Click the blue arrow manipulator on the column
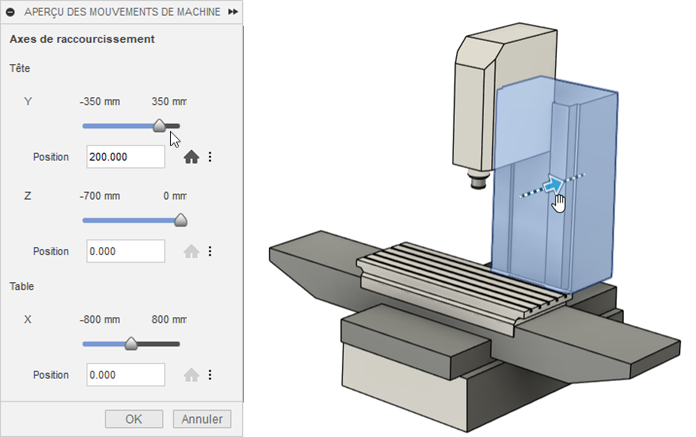Screen dimensions: 696x437 [x=553, y=184]
